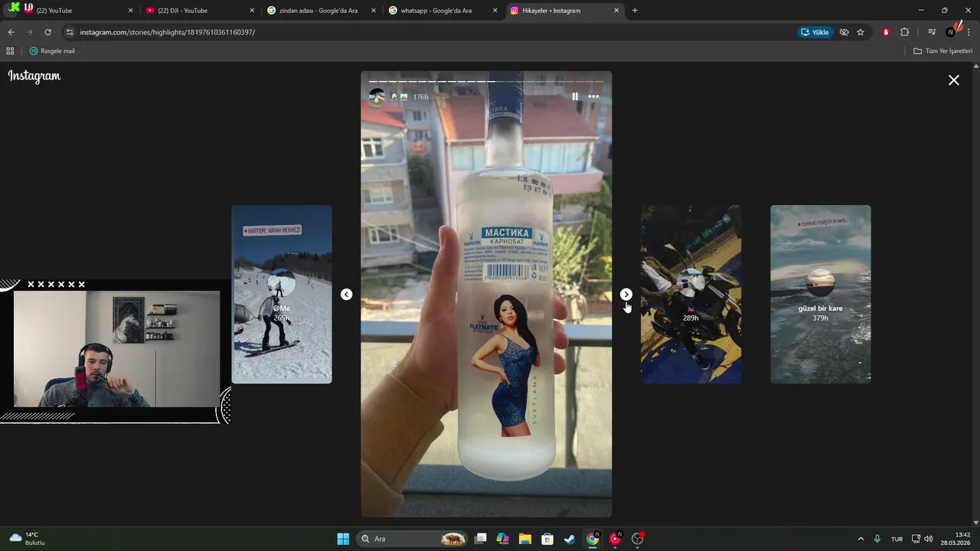The width and height of the screenshot is (980, 551).
Task: Open the snowboarding story thumbnail labeled 265h
Action: 282,294
